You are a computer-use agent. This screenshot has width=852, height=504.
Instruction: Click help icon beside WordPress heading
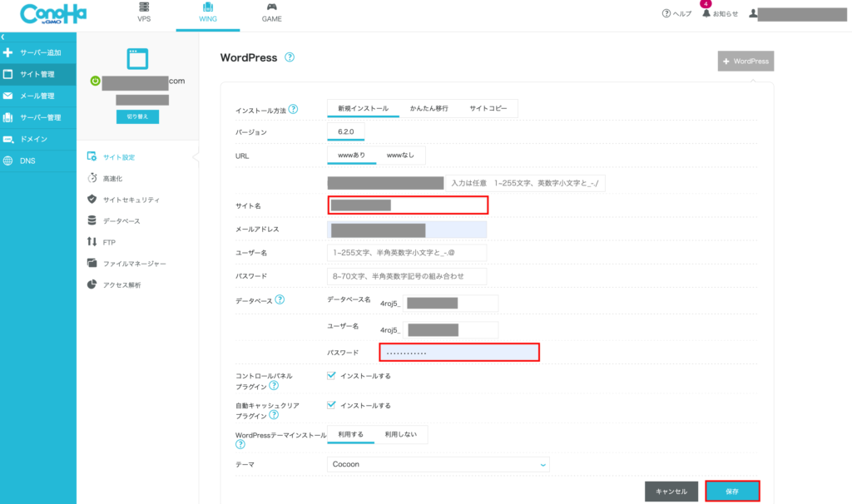(290, 57)
